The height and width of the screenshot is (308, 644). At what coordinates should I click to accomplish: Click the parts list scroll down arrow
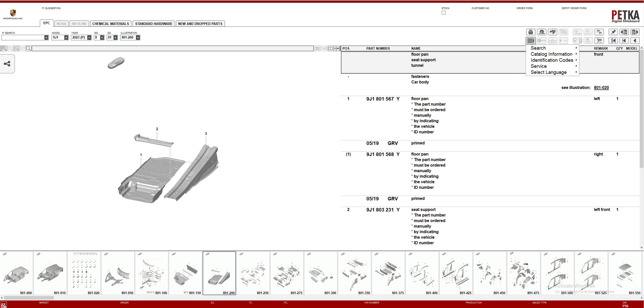pos(642,248)
